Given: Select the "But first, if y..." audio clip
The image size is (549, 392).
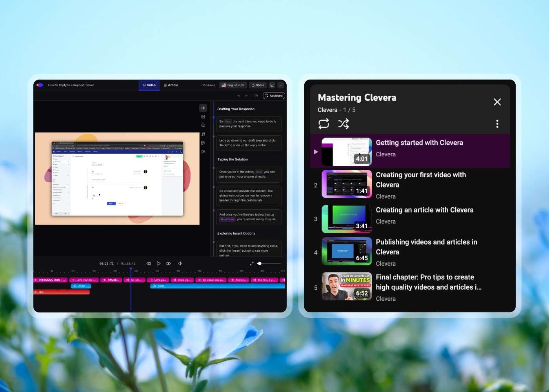Looking at the screenshot, I should pyautogui.click(x=264, y=280).
